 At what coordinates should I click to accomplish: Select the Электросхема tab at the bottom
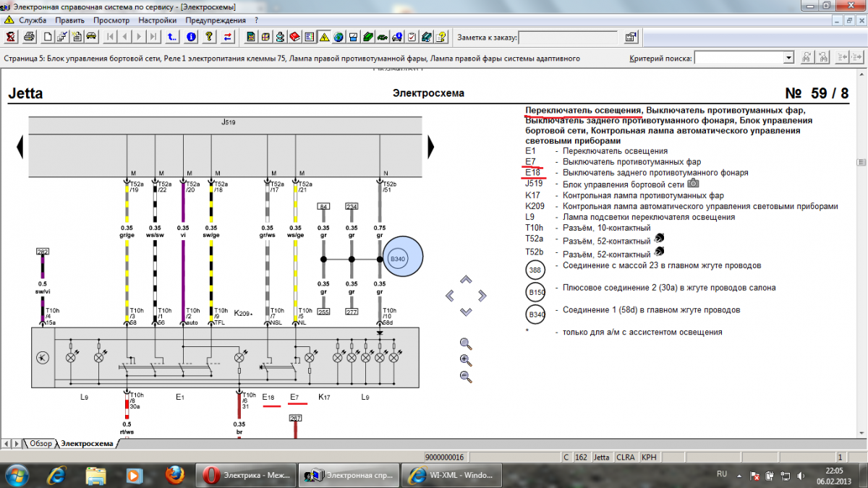[x=87, y=443]
